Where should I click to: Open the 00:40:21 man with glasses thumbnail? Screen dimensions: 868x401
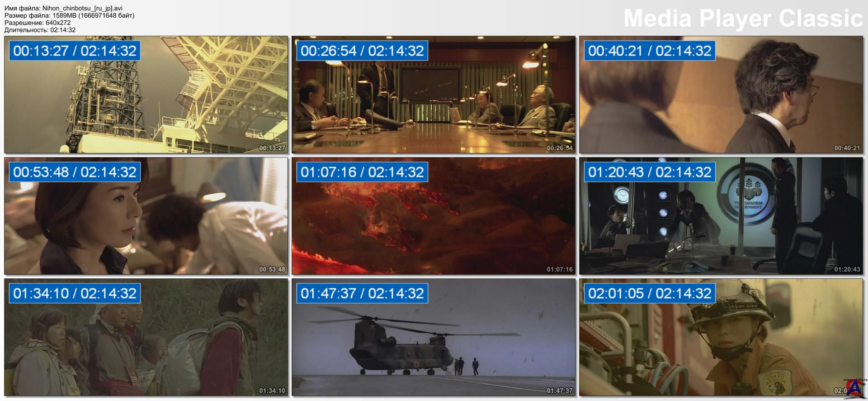pyautogui.click(x=721, y=95)
